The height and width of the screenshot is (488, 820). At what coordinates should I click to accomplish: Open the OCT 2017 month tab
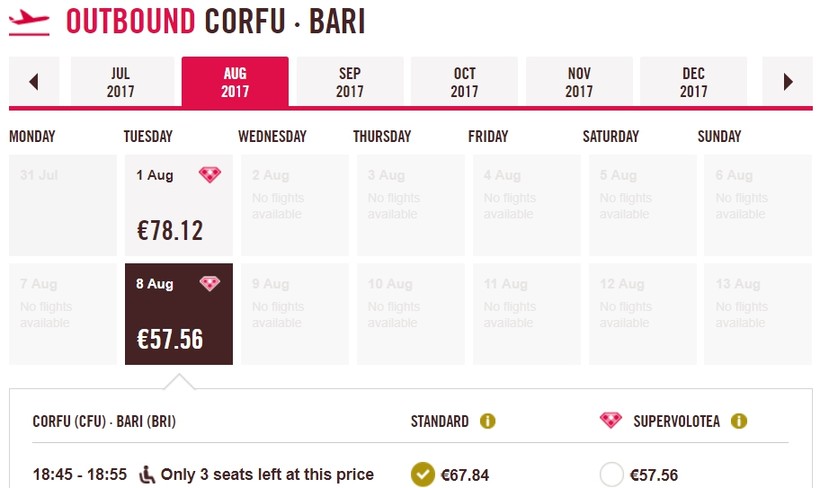[464, 82]
